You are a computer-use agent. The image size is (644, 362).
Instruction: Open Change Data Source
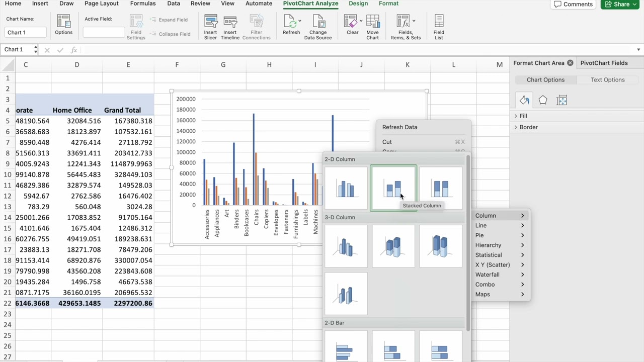pos(318,27)
